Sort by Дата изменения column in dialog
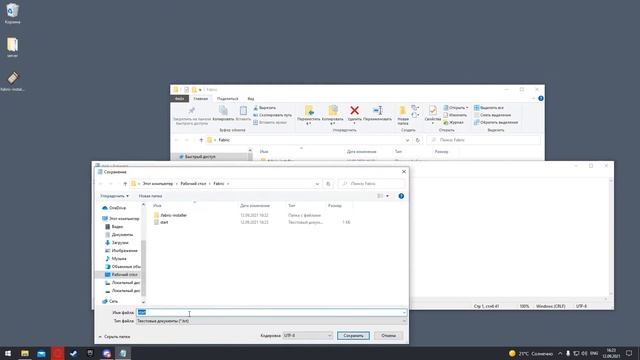The width and height of the screenshot is (640, 360). click(255, 206)
